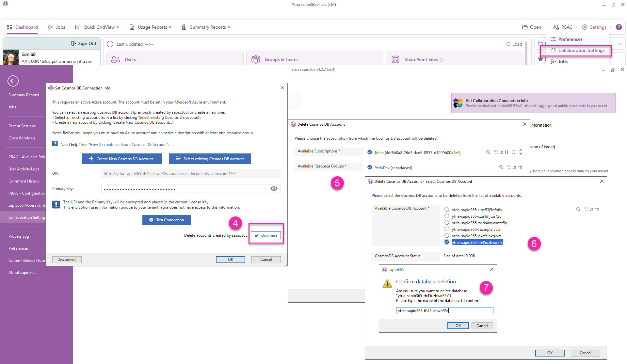
Task: Click the fullscreen icon in Available Subscriptions row
Action: (x=513, y=152)
